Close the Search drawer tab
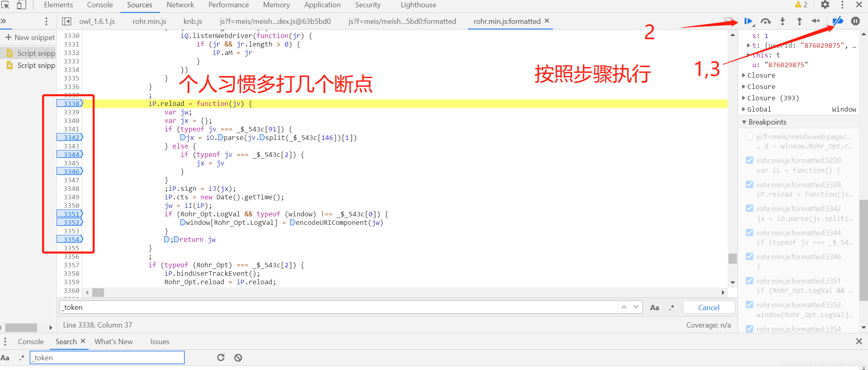This screenshot has width=868, height=370. [x=83, y=341]
